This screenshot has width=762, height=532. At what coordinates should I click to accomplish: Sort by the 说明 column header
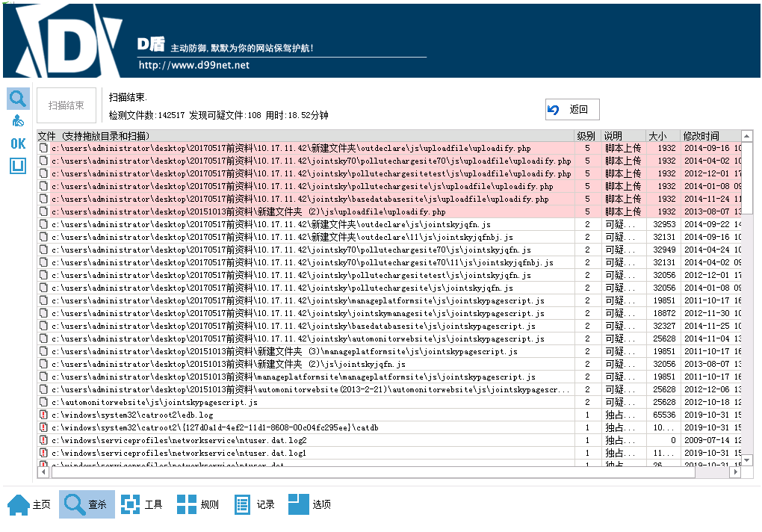623,136
